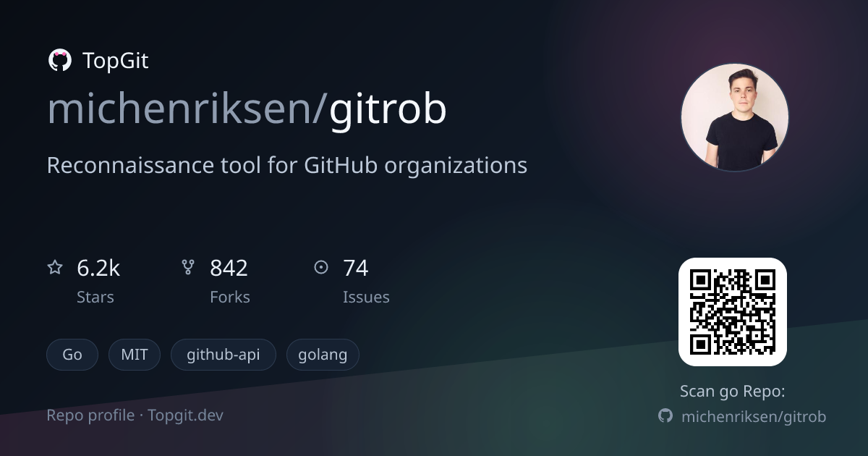Click the TopGit brand name text
The width and height of the screenshot is (868, 456).
[x=116, y=61]
